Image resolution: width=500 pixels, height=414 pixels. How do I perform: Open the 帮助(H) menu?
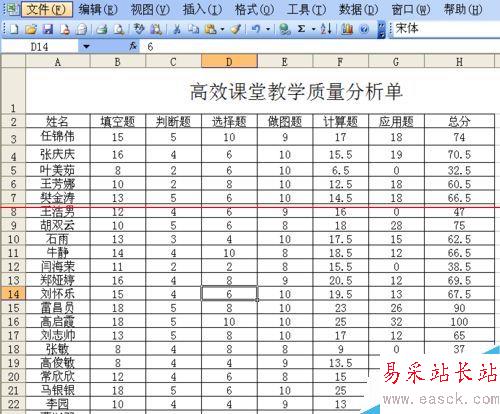tap(463, 9)
